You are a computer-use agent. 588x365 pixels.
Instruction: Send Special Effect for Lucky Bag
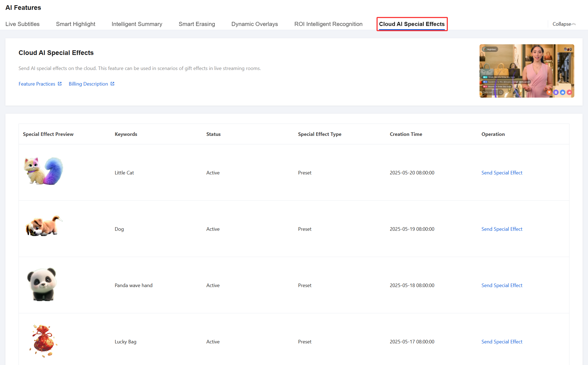point(502,342)
